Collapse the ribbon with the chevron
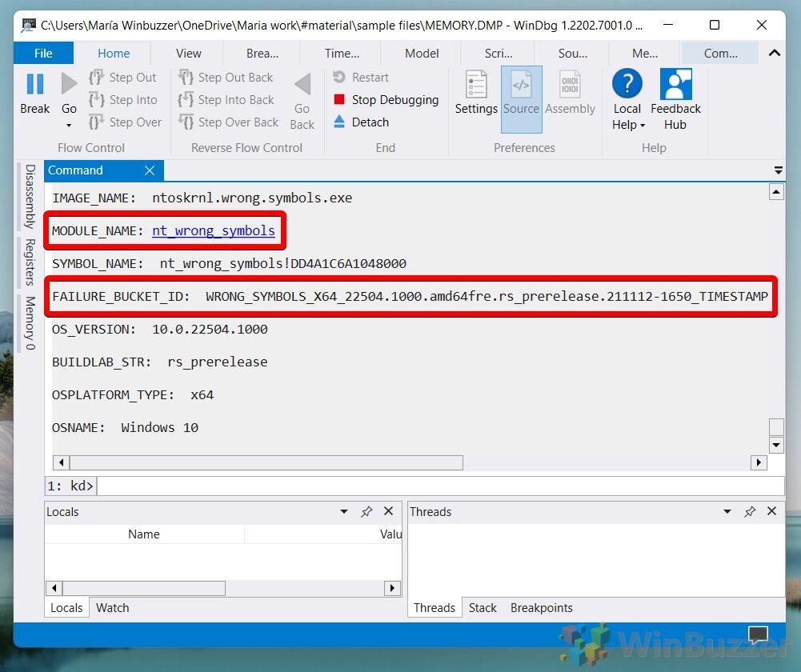The width and height of the screenshot is (801, 672). point(774,53)
